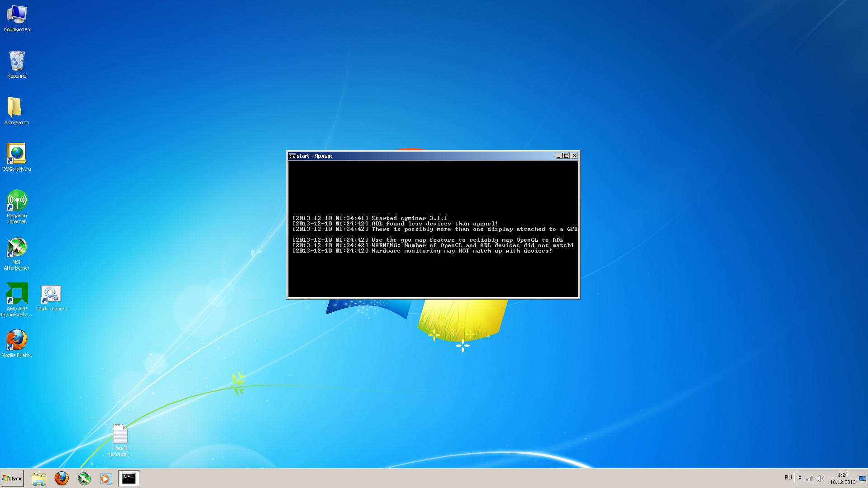Click the volume speaker tray icon

[x=820, y=479]
